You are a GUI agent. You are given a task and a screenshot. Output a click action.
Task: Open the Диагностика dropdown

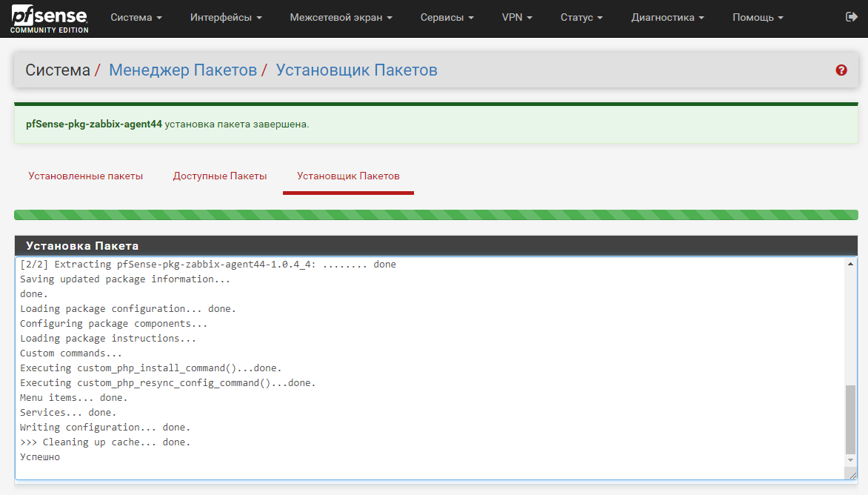click(x=667, y=17)
